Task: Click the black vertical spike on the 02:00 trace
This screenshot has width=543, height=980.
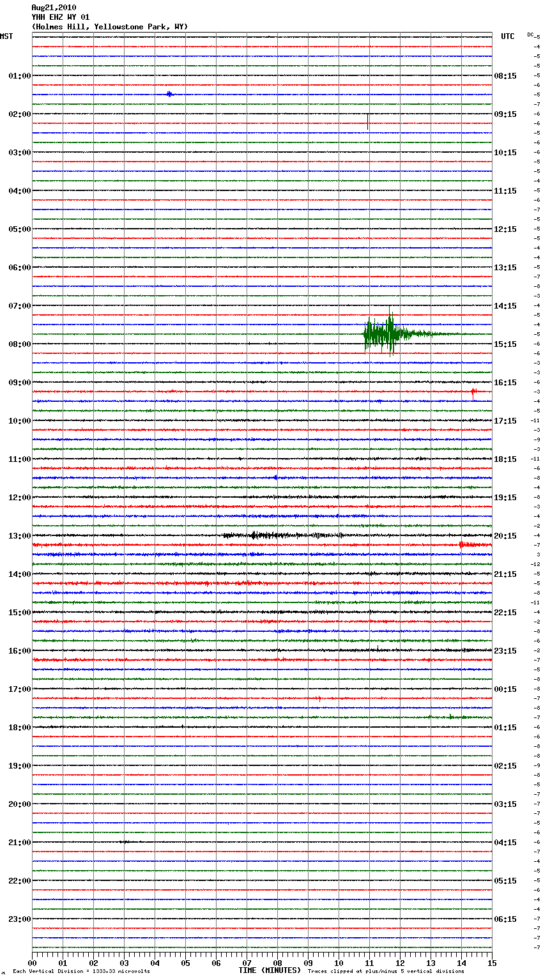Action: (367, 121)
